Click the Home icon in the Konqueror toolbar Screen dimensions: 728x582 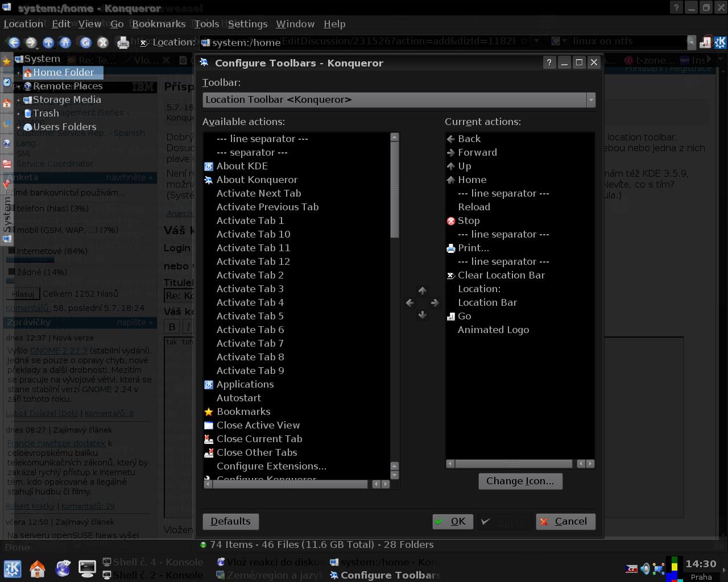click(65, 42)
